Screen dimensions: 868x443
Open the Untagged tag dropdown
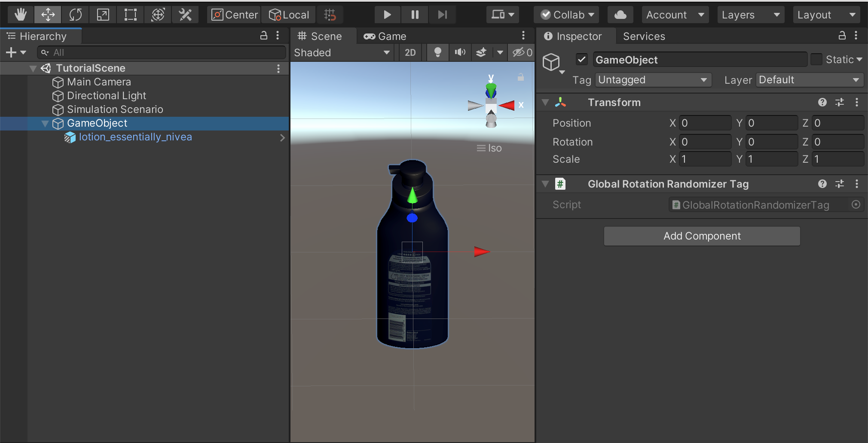[x=652, y=80]
